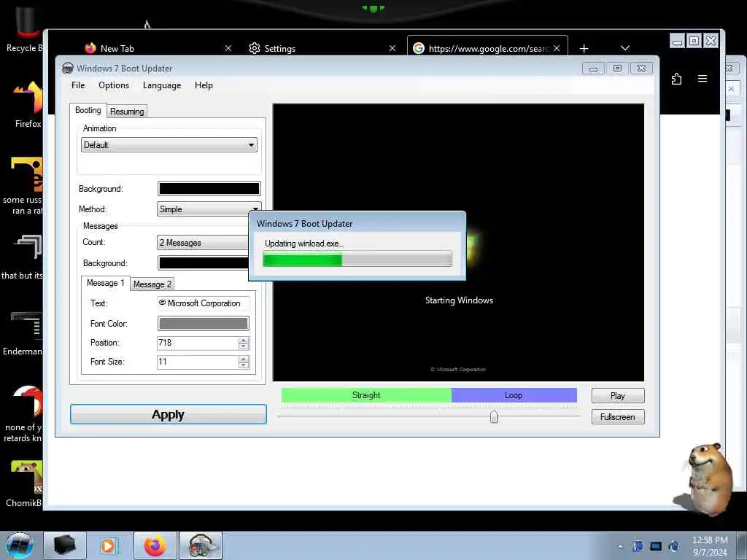Click the network monitor tray icon

656,546
